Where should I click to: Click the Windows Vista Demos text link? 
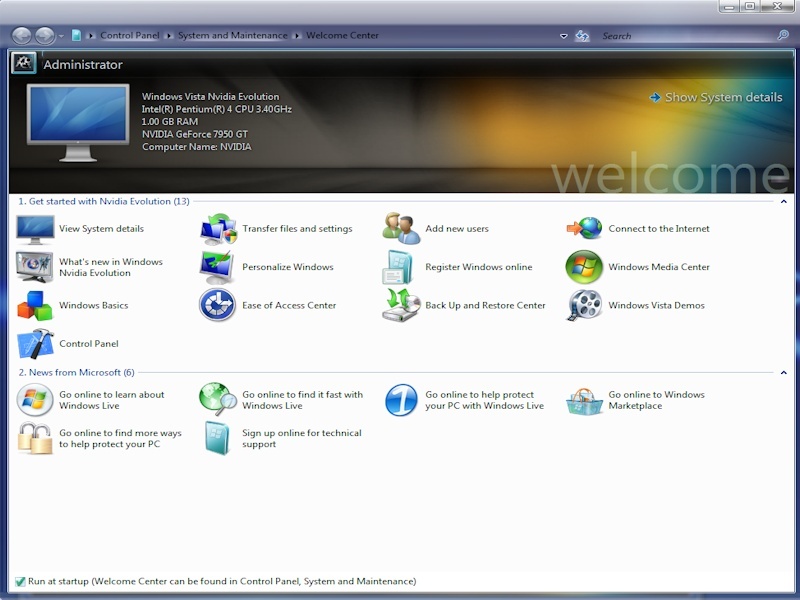tap(657, 305)
